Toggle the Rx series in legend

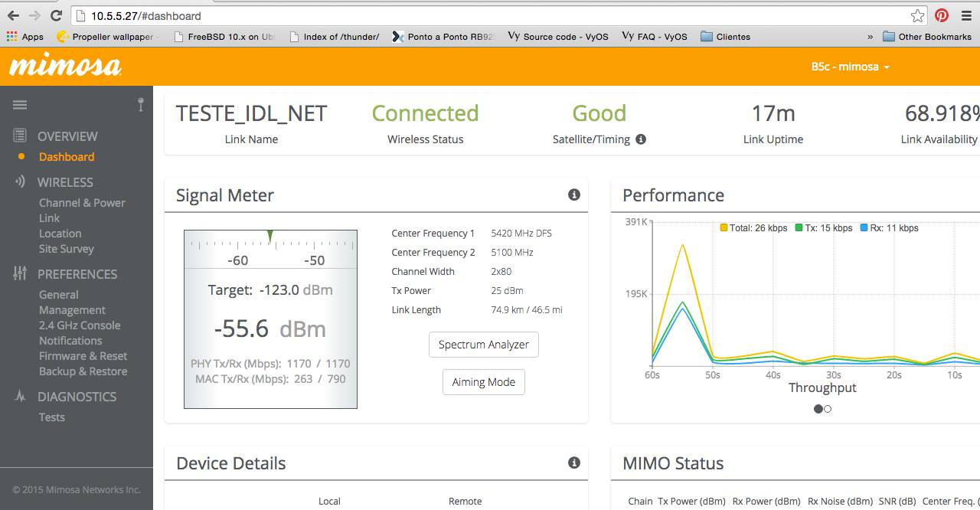coord(889,228)
